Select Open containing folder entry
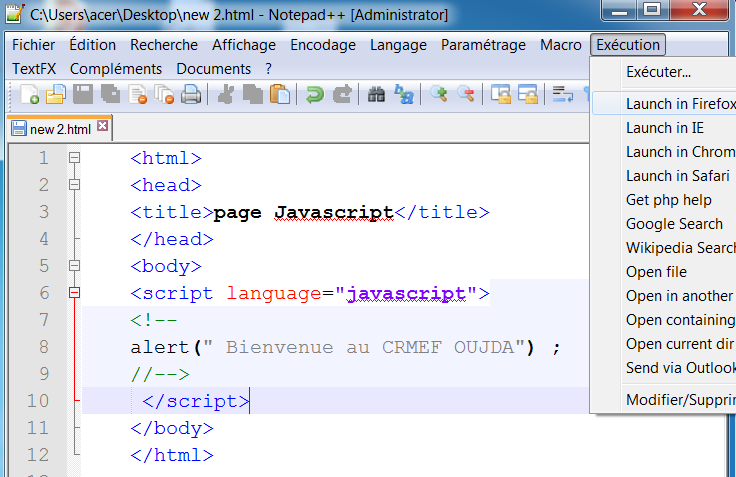 click(663, 319)
